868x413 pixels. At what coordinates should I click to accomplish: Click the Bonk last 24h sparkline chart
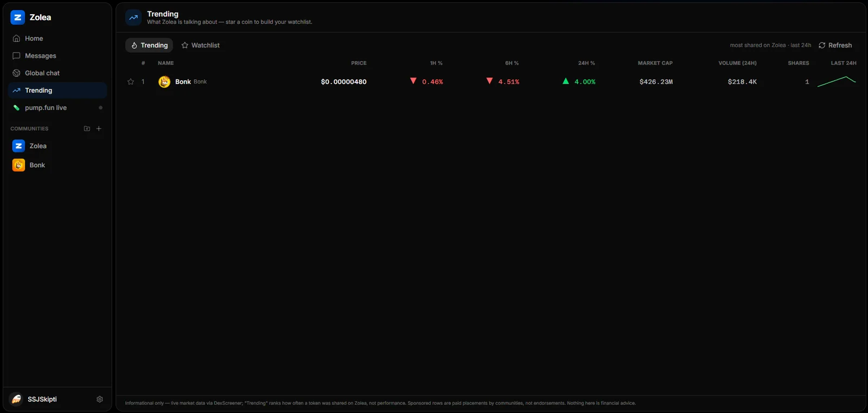point(837,81)
